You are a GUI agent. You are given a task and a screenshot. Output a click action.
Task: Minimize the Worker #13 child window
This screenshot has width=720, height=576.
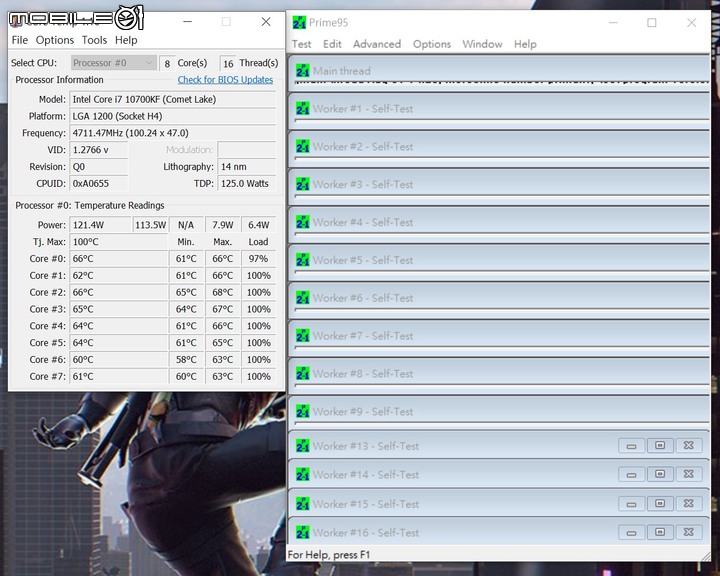coord(631,446)
